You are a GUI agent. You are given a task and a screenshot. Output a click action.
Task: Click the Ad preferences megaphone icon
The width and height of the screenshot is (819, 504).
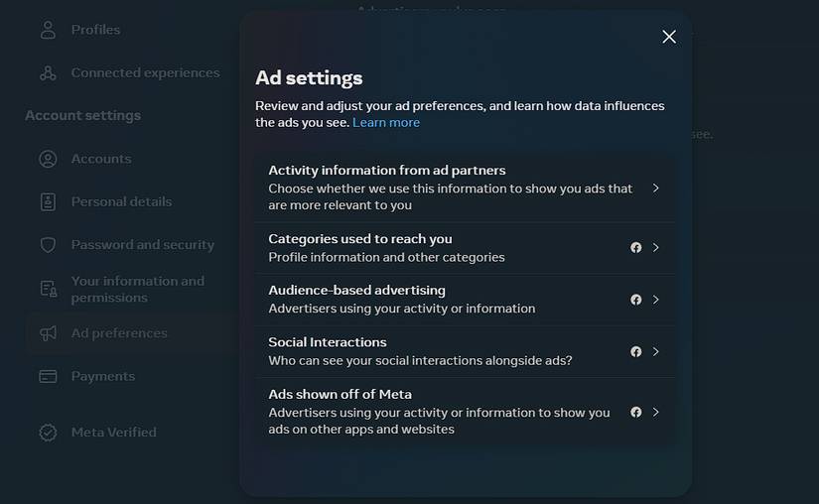[x=48, y=333]
